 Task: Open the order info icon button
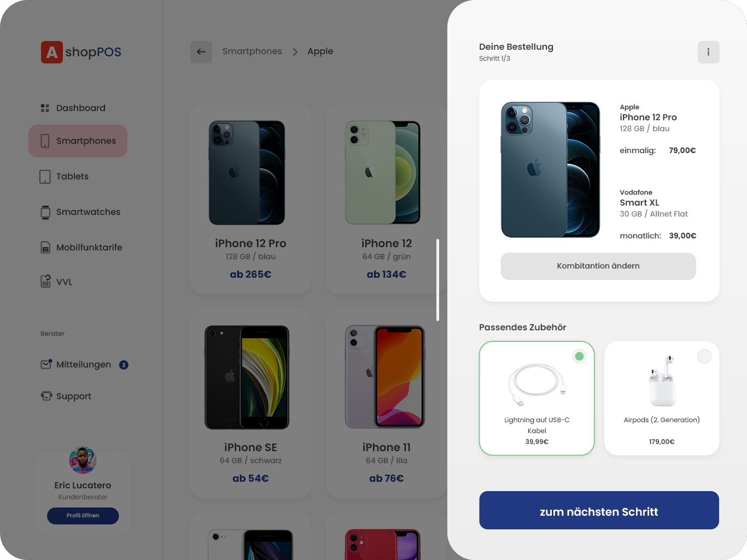click(708, 52)
